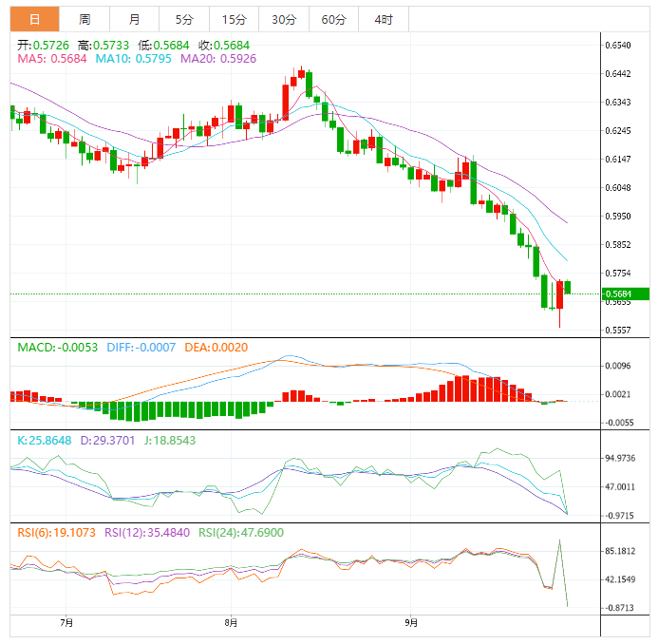The width and height of the screenshot is (658, 644).
Task: Click the 0.5754 price axis label
Action: (618, 274)
